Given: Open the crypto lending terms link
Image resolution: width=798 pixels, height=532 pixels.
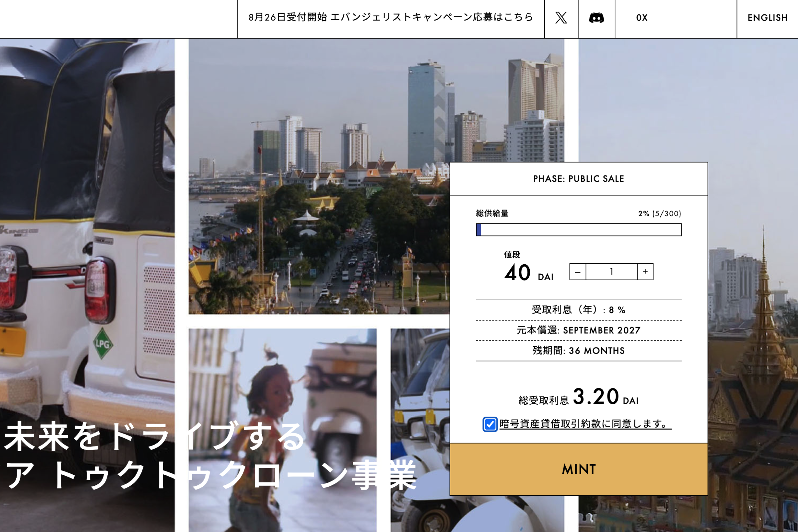Looking at the screenshot, I should coord(585,424).
